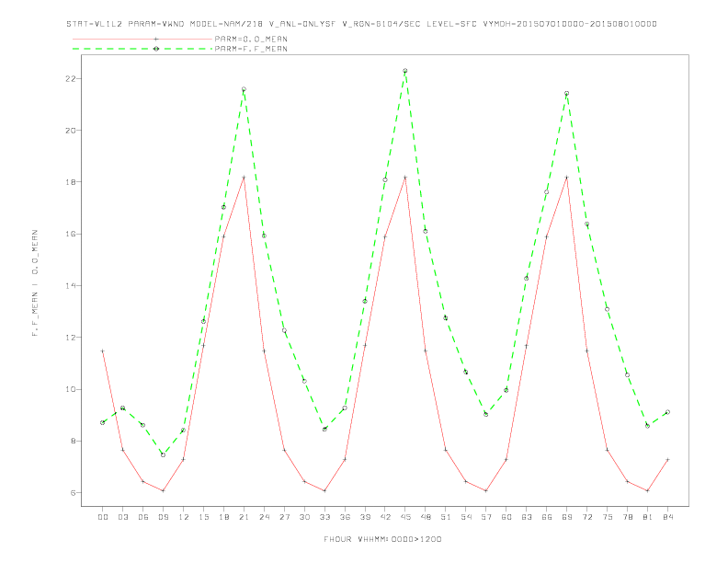The image size is (728, 563).
Task: Click the y-axis tick label 20
Action: coord(71,131)
